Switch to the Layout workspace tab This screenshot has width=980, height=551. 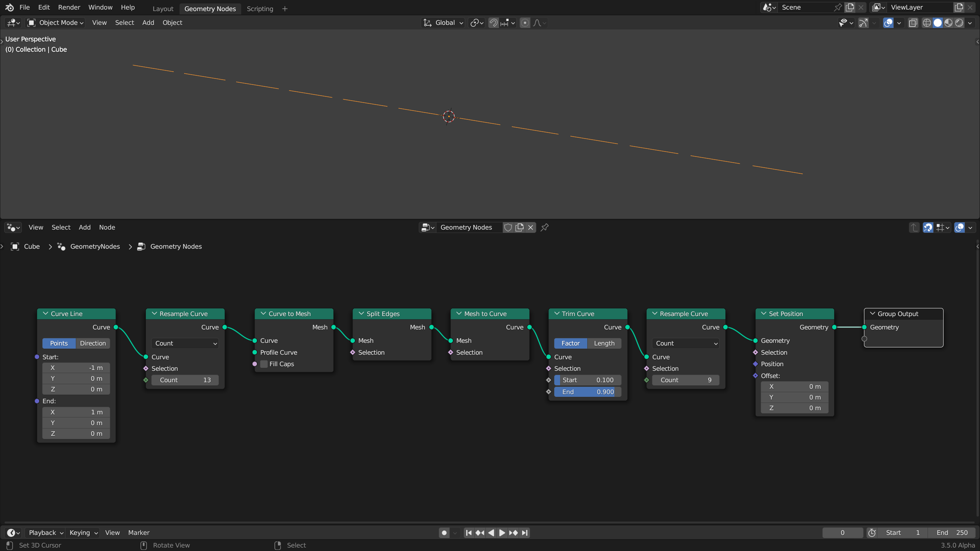click(163, 9)
